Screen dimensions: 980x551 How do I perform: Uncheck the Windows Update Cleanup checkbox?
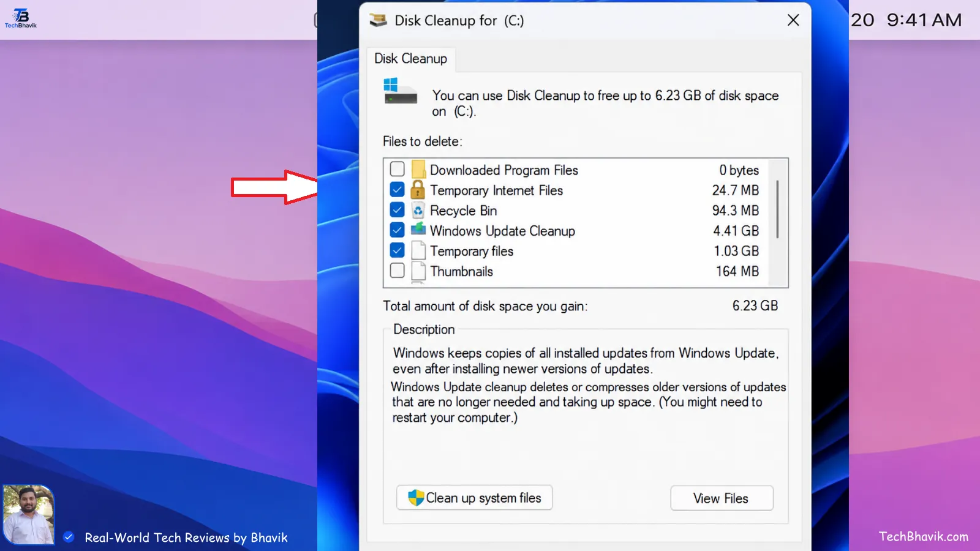397,230
